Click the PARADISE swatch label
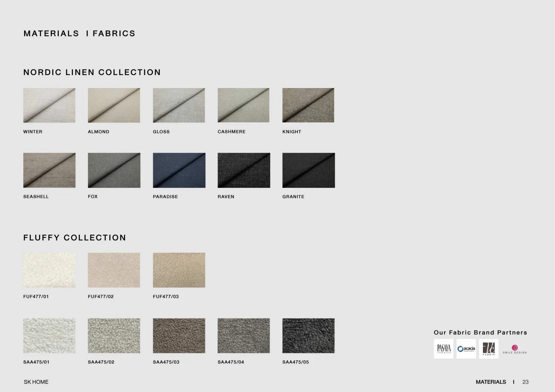This screenshot has width=555, height=392. coord(165,197)
